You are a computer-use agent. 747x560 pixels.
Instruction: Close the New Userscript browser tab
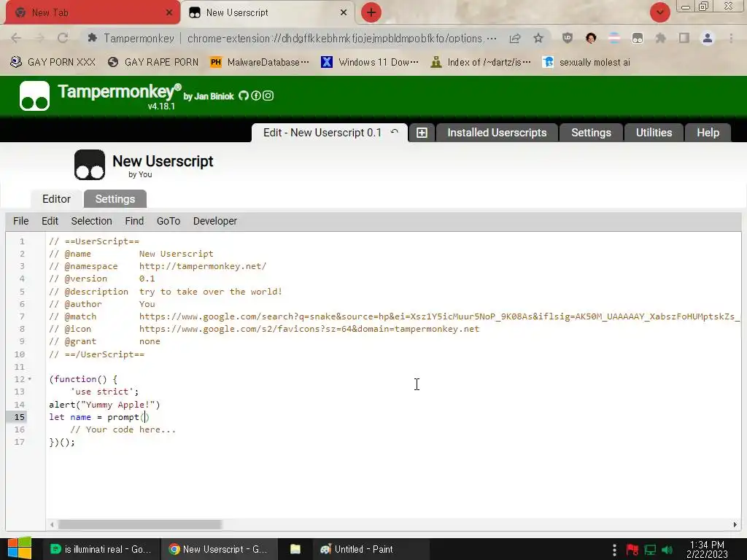(344, 12)
